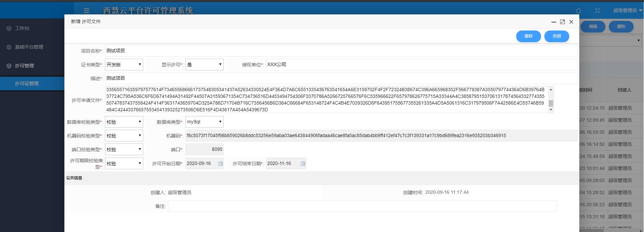
Task: Open the 证书类型 dropdown
Action: [124, 64]
